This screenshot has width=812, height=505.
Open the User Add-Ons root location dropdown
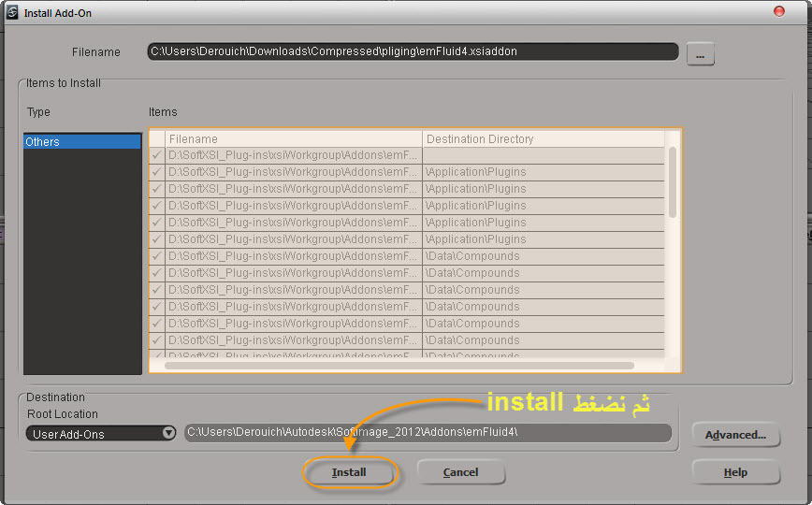[x=101, y=434]
